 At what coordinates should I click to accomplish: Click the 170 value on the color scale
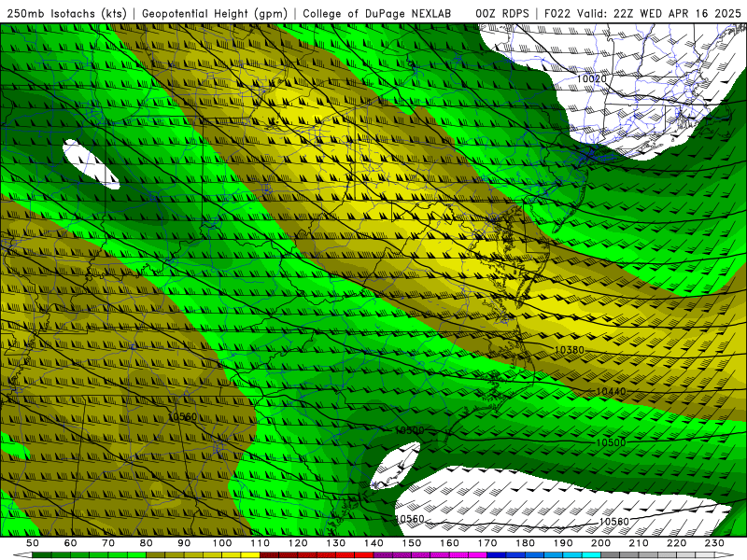487,543
